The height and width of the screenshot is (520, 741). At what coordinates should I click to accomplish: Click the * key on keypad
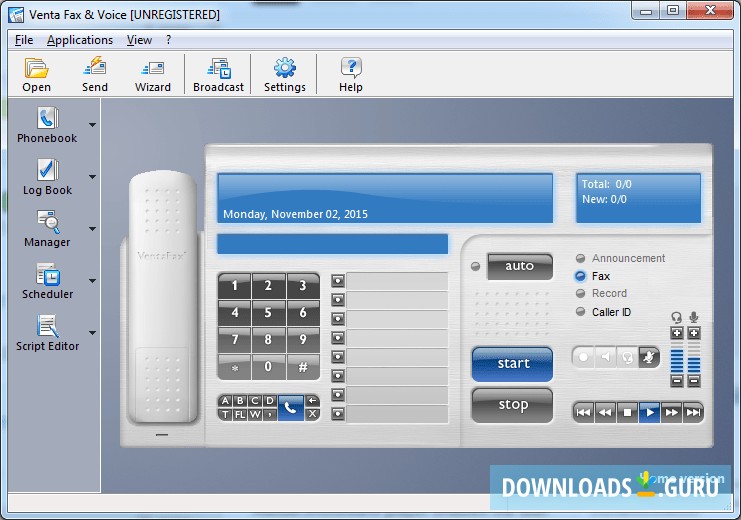[x=234, y=366]
